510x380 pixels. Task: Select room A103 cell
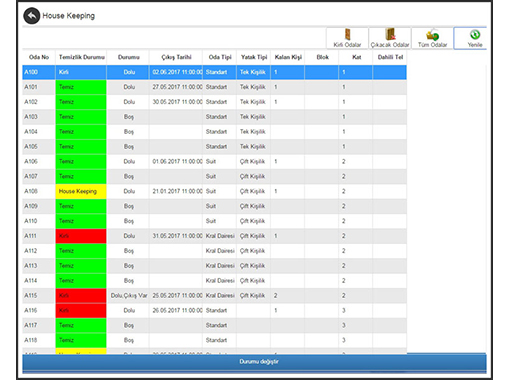39,117
